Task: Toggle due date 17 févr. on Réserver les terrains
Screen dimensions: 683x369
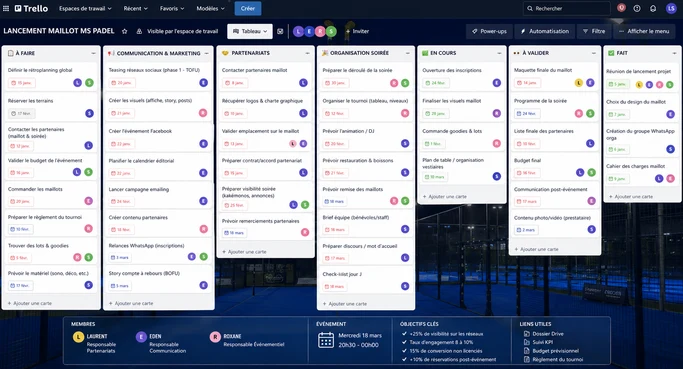Action: 21,114
